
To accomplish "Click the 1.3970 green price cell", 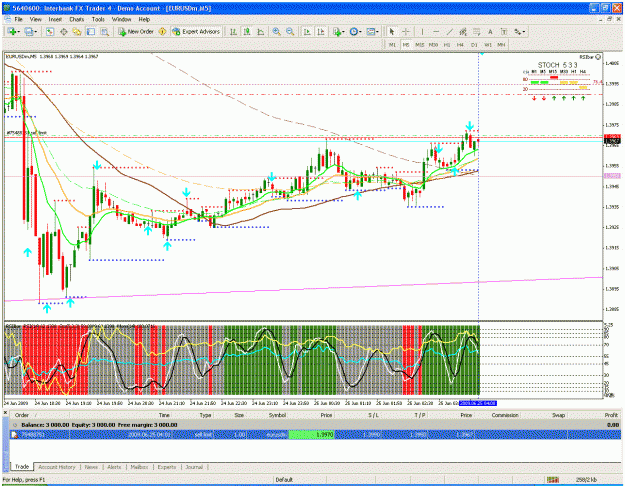I will [x=311, y=435].
